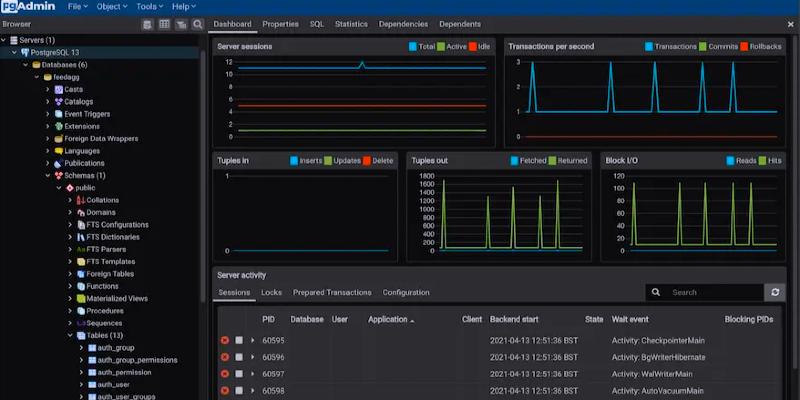The width and height of the screenshot is (800, 400).
Task: Refresh the Server activity list
Action: 774,292
